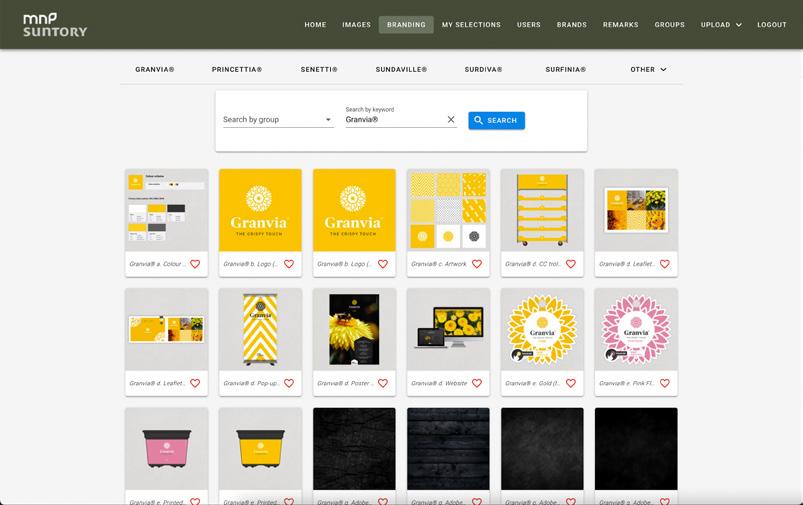Click the 'Granvia® d. Pop-up' card title
803x505 pixels.
coord(251,383)
